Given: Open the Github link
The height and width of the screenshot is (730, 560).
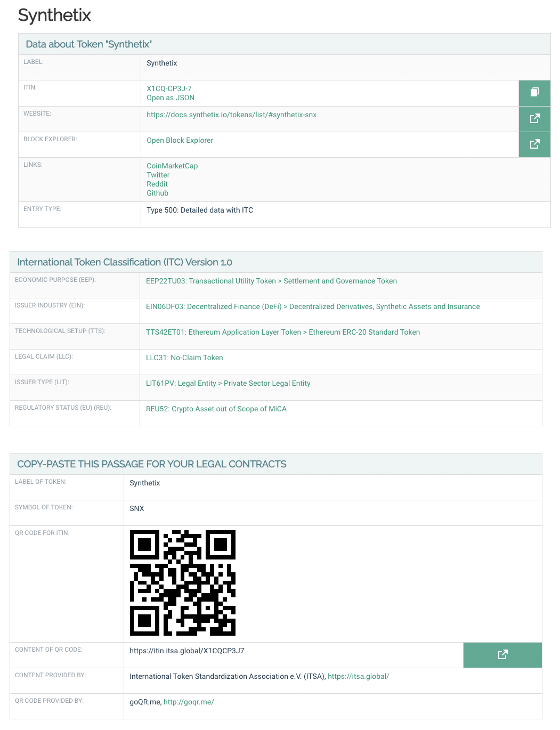Looking at the screenshot, I should click(x=157, y=193).
